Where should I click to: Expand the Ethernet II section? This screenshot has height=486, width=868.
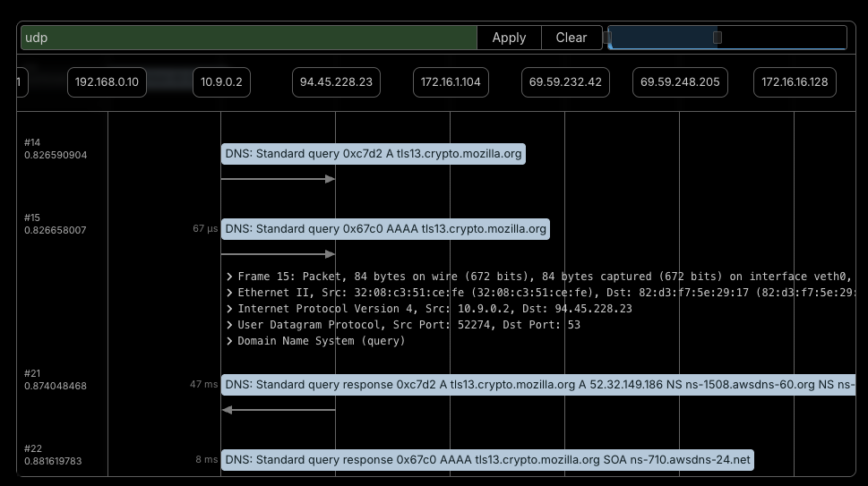pyautogui.click(x=230, y=293)
